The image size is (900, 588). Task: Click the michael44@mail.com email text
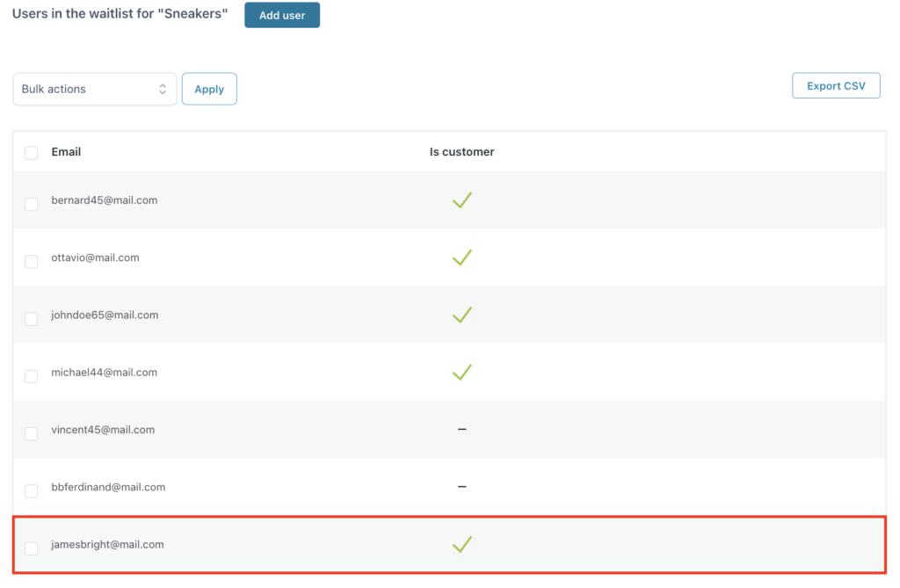pos(104,372)
